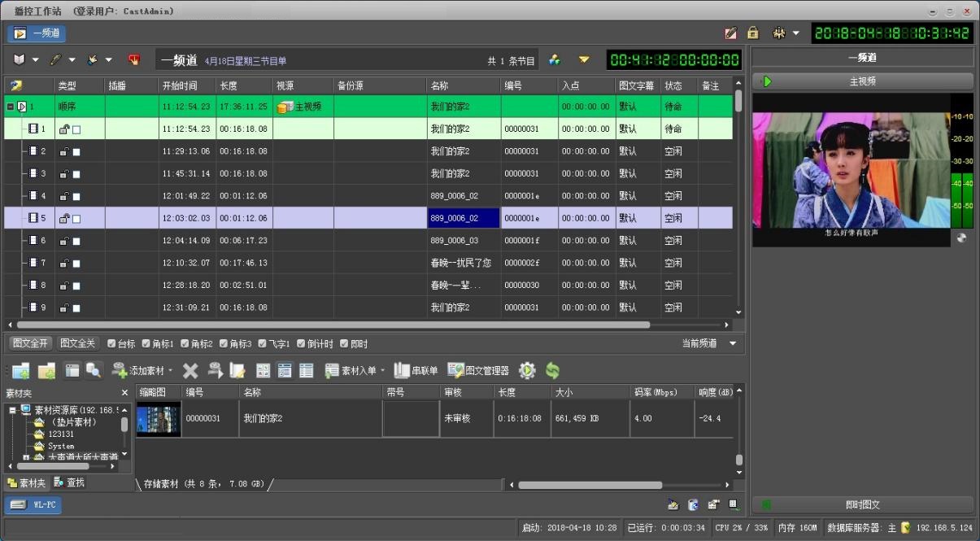Open 图文管理器 graphics manager

click(x=478, y=371)
